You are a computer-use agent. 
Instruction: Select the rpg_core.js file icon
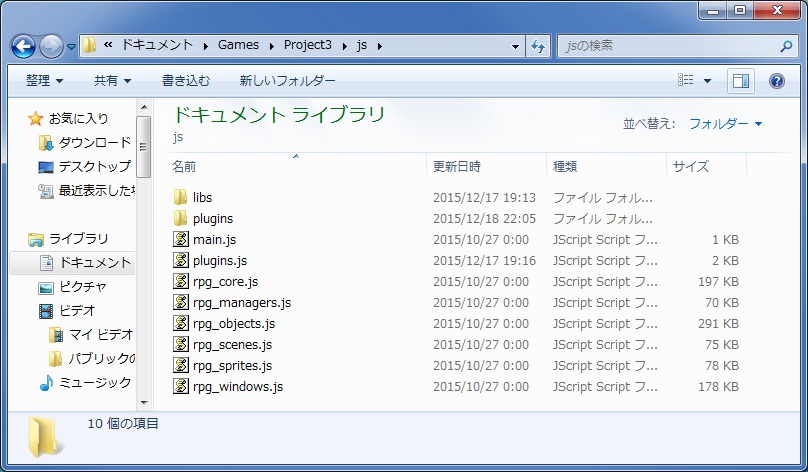coord(181,281)
